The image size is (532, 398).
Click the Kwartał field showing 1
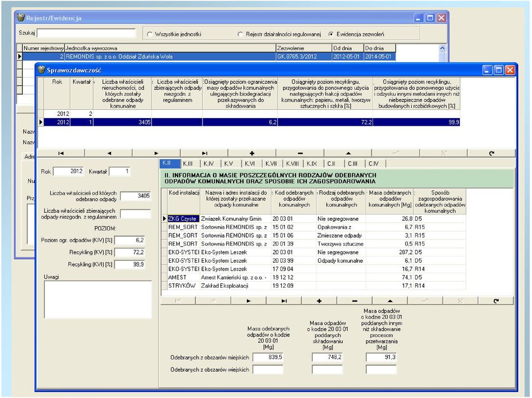119,171
